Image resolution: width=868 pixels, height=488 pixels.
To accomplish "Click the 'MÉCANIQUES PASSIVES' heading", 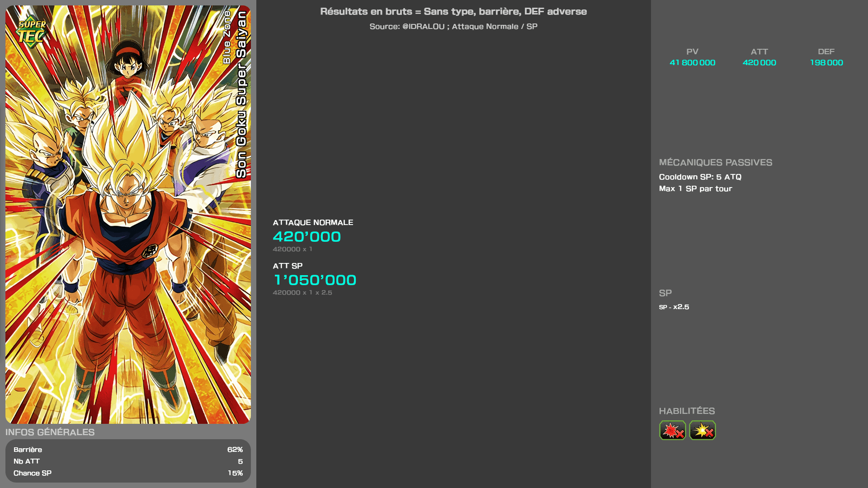I will pyautogui.click(x=716, y=163).
